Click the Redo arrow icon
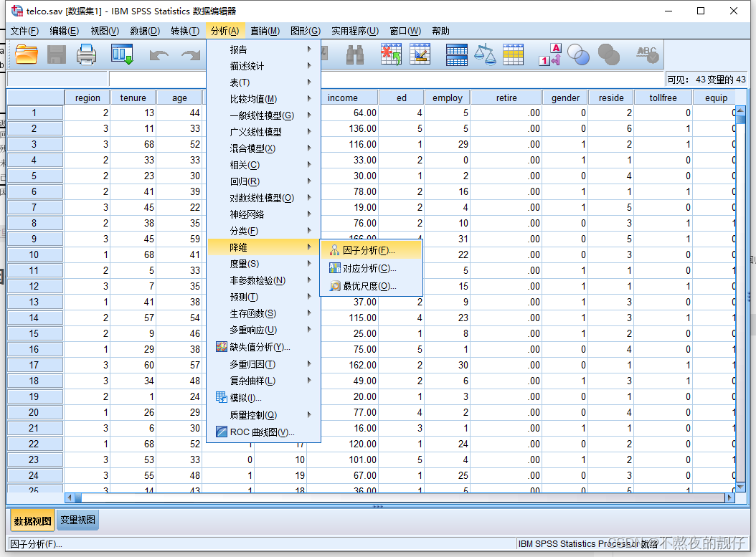This screenshot has width=756, height=557. (191, 55)
